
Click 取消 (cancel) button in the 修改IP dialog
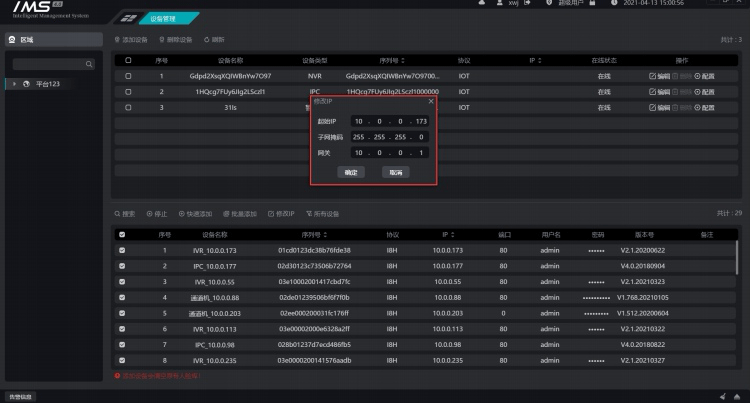396,172
